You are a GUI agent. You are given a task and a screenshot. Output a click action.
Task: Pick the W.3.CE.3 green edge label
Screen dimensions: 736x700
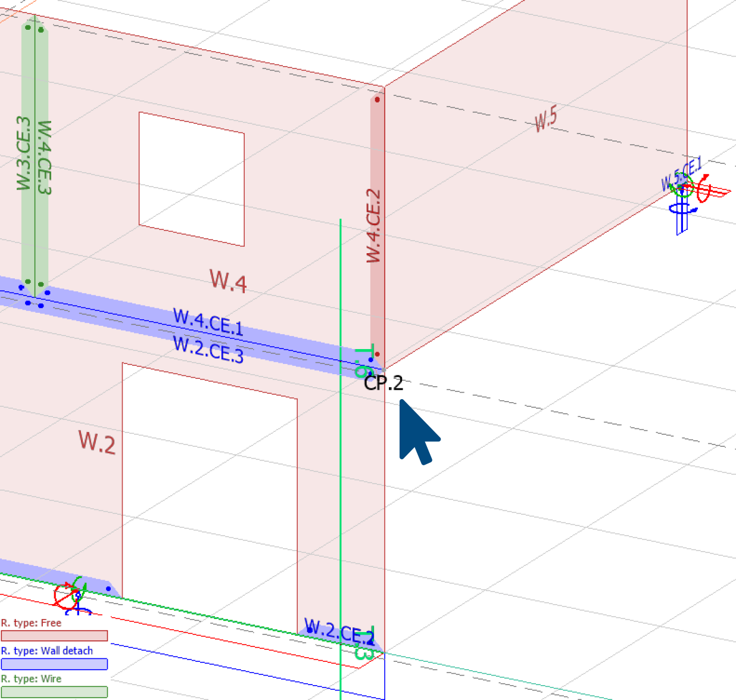23,153
